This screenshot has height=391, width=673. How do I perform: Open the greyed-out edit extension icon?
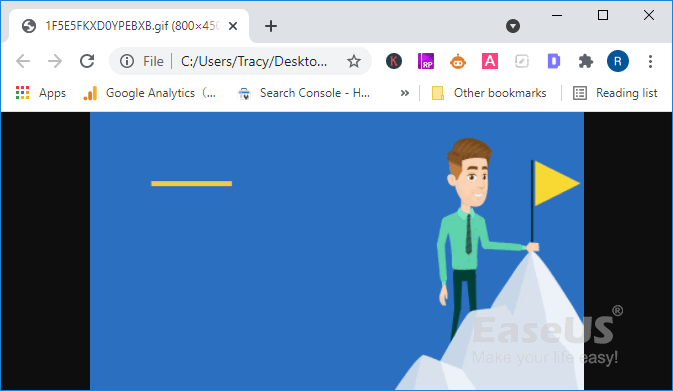click(x=522, y=61)
